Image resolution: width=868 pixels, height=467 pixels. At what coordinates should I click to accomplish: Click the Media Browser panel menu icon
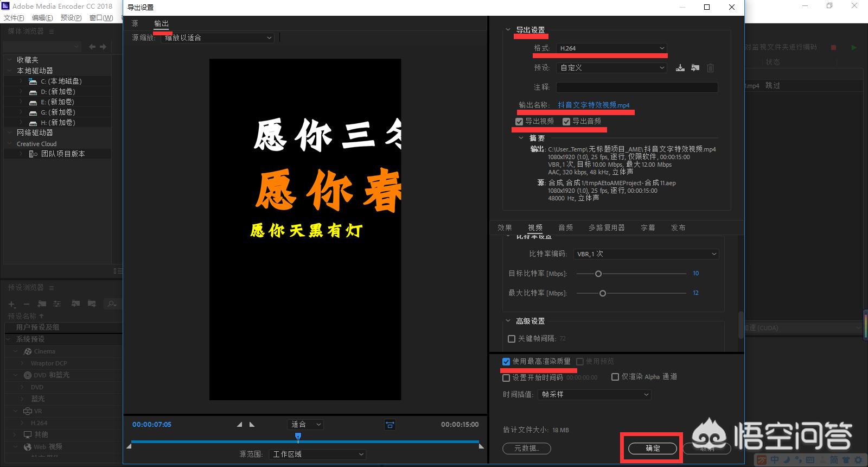click(x=52, y=31)
